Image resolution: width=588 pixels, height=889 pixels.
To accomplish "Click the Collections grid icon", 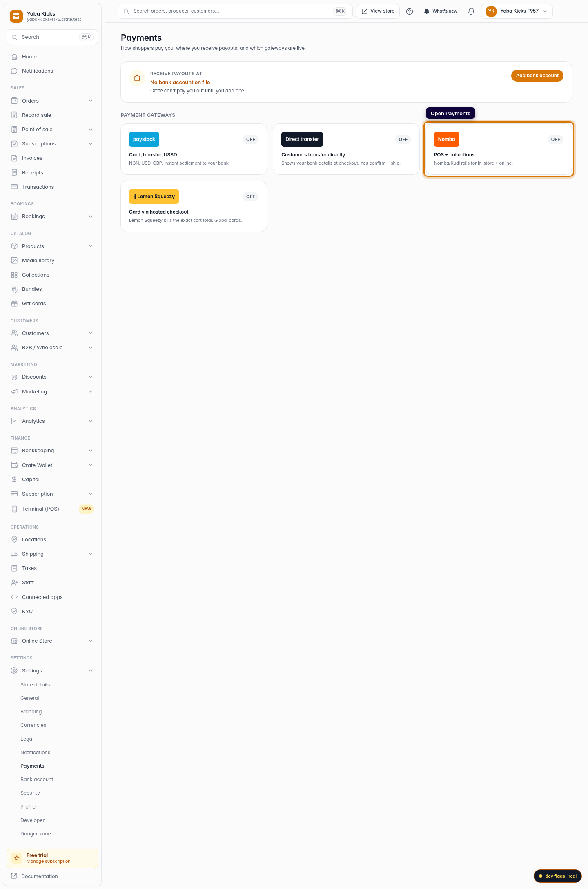I will [14, 275].
